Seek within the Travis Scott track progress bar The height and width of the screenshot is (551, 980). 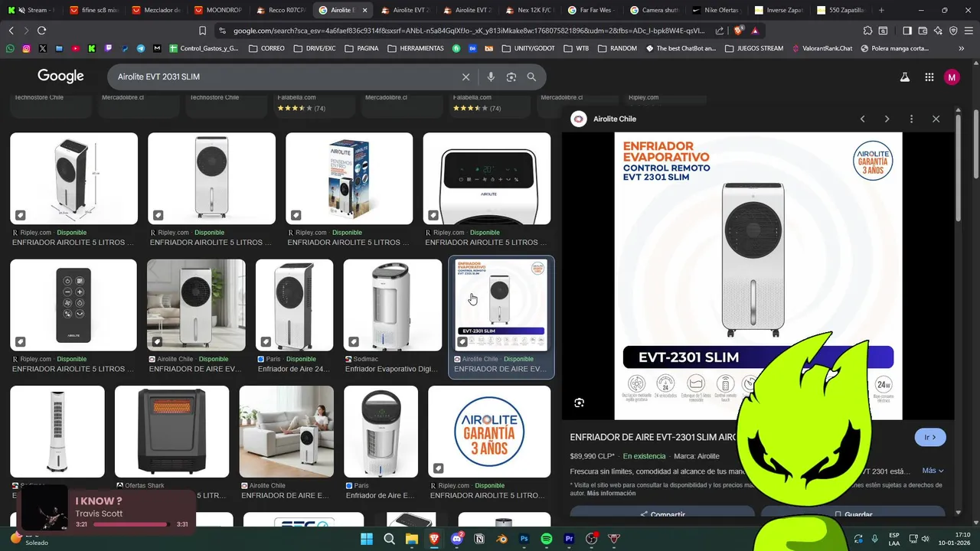coord(132,524)
